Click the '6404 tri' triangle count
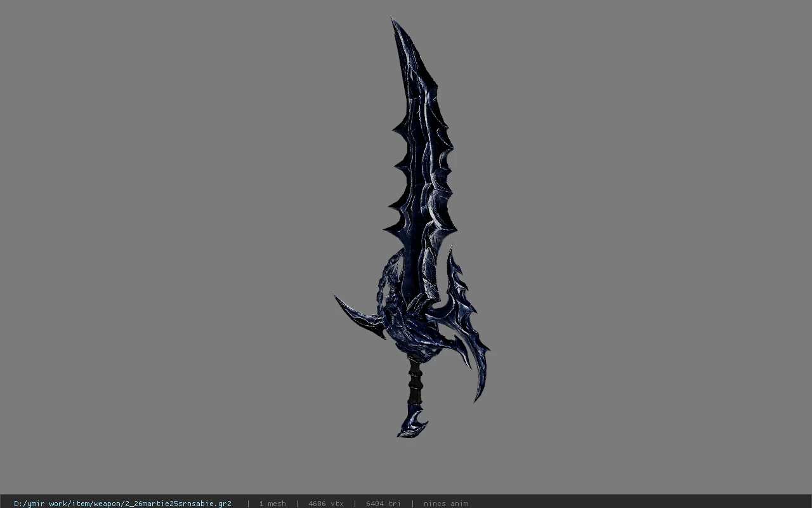 click(x=383, y=504)
